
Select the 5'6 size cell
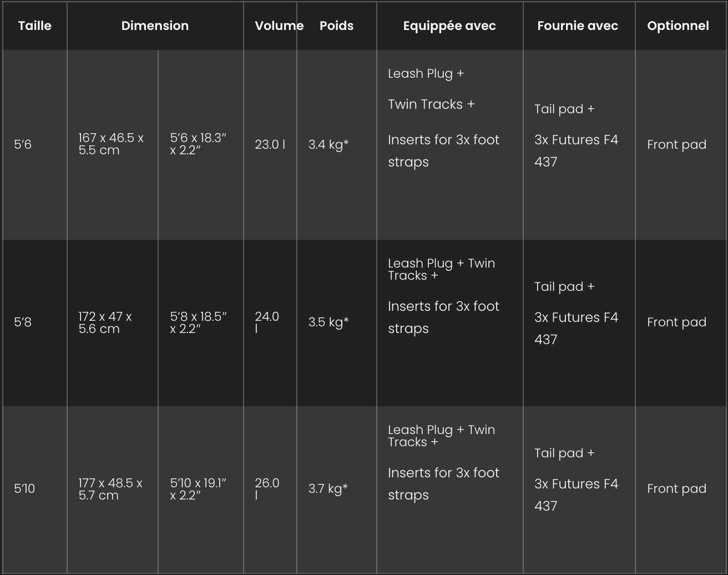point(23,145)
